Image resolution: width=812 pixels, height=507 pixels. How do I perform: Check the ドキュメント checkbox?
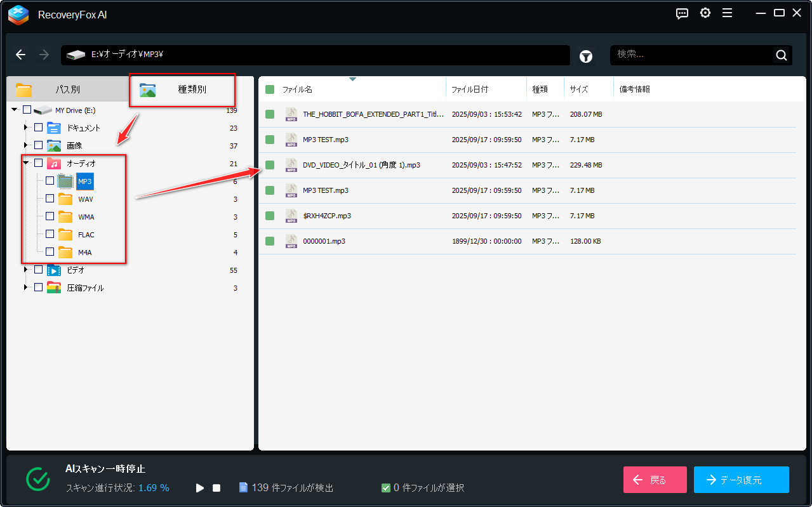38,128
